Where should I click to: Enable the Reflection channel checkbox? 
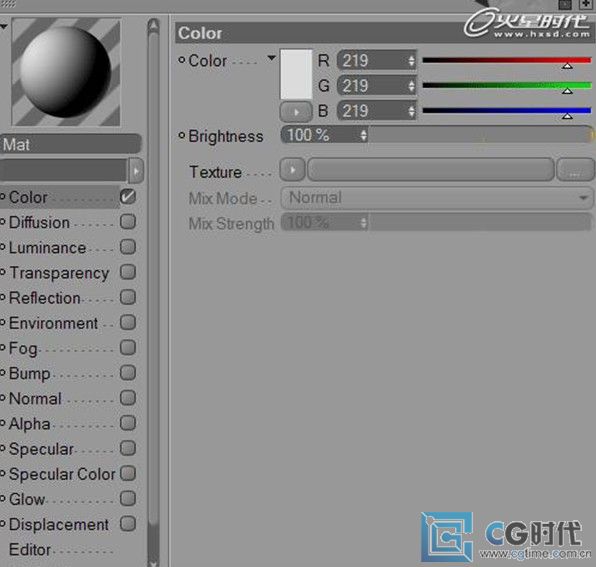128,297
